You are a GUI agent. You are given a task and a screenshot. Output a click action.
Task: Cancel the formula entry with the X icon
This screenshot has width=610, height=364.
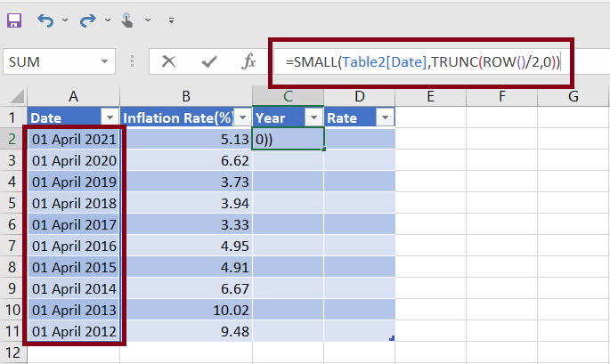(168, 61)
